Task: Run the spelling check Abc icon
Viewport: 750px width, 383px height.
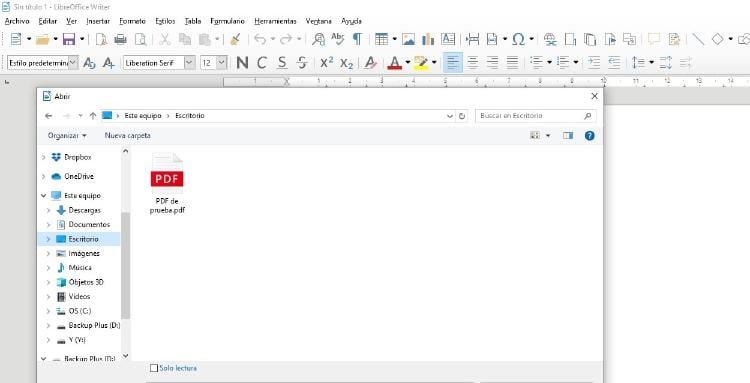Action: pos(338,39)
